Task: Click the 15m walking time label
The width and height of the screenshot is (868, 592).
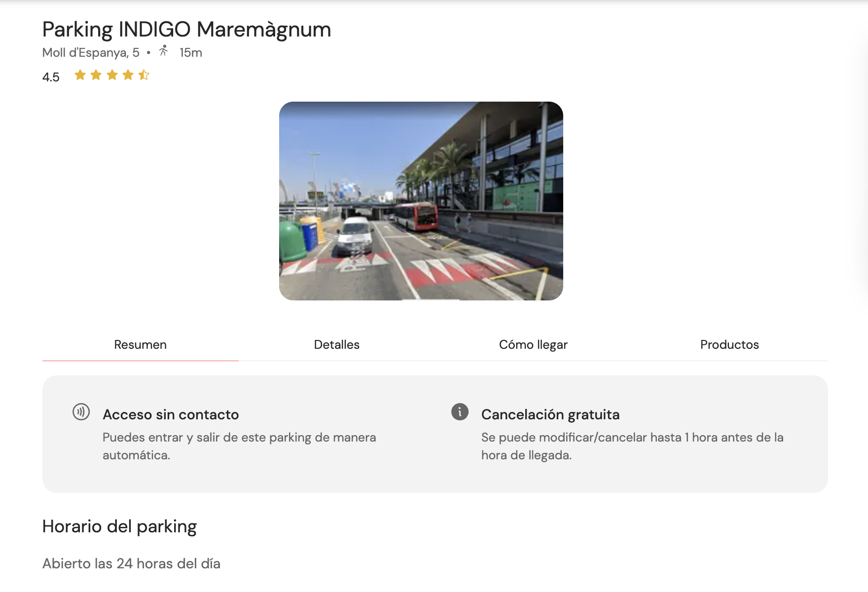Action: click(x=190, y=52)
